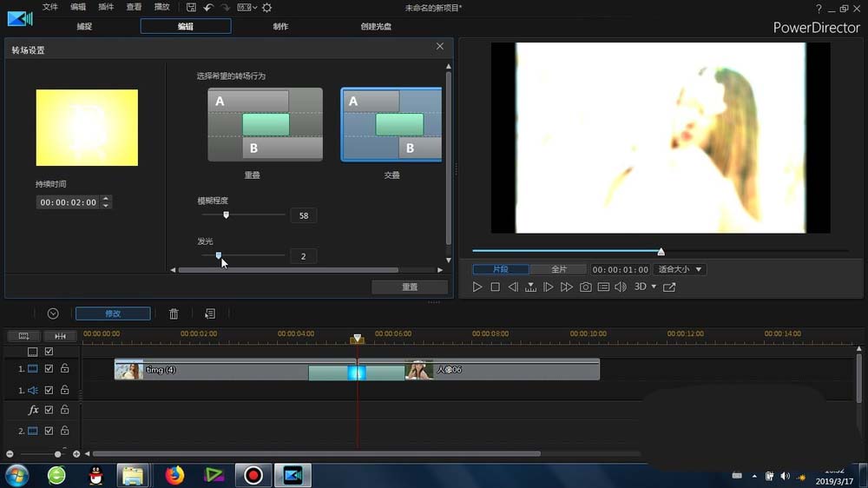Image resolution: width=868 pixels, height=488 pixels.
Task: Step to next frame
Action: (x=548, y=287)
